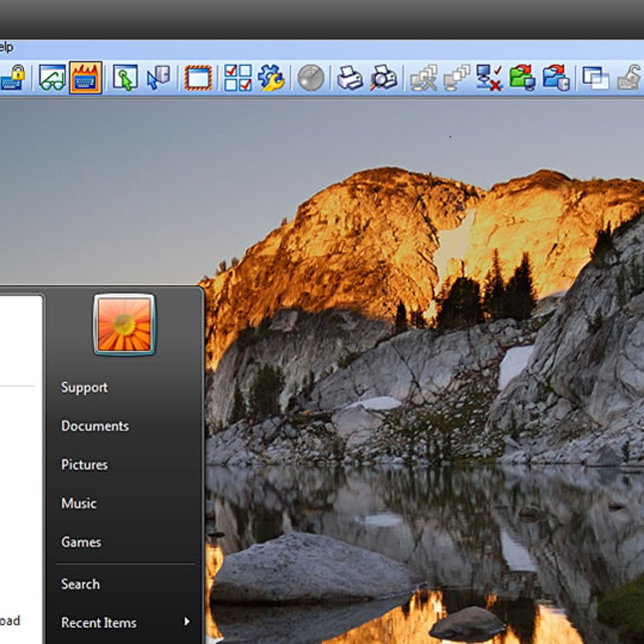Click the four-checkbox grid options icon
Image resolution: width=644 pixels, height=644 pixels.
click(x=238, y=78)
